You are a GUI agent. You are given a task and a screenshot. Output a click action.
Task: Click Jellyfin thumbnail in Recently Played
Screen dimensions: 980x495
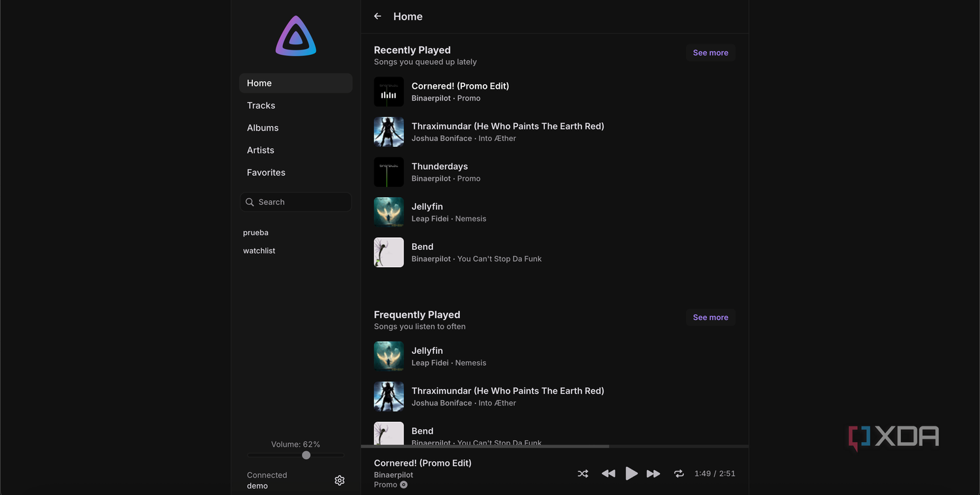[x=389, y=212]
